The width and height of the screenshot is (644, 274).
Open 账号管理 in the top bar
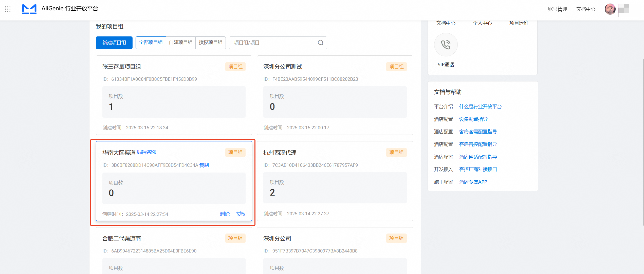point(557,9)
